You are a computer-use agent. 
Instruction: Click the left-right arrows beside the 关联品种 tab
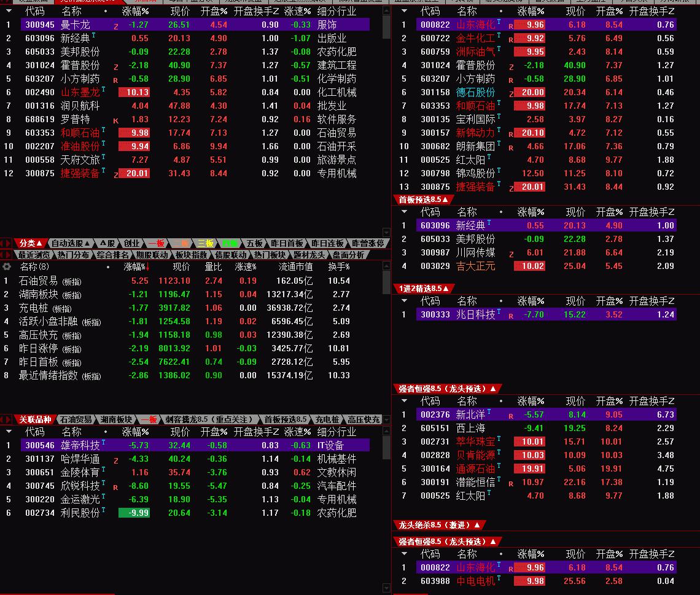tap(6, 419)
